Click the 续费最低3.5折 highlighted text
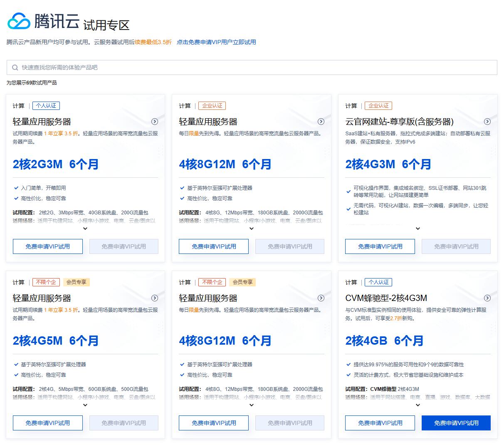The height and width of the screenshot is (445, 504). 153,42
